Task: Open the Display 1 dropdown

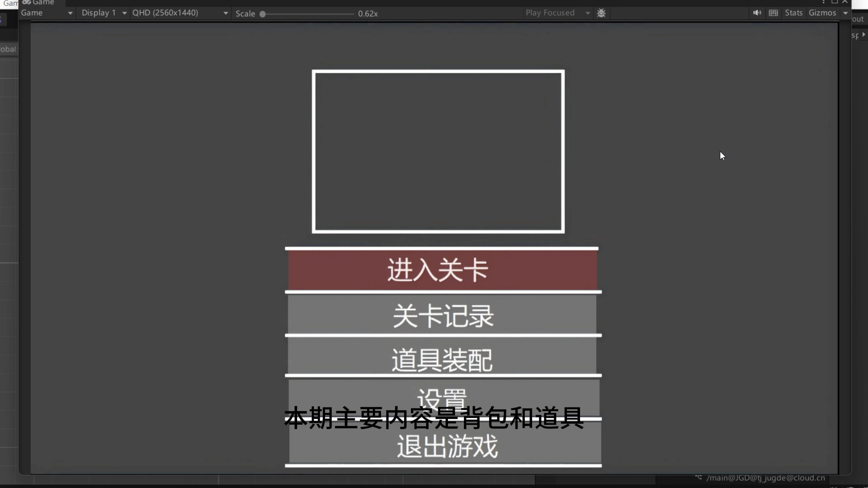Action: pyautogui.click(x=103, y=13)
